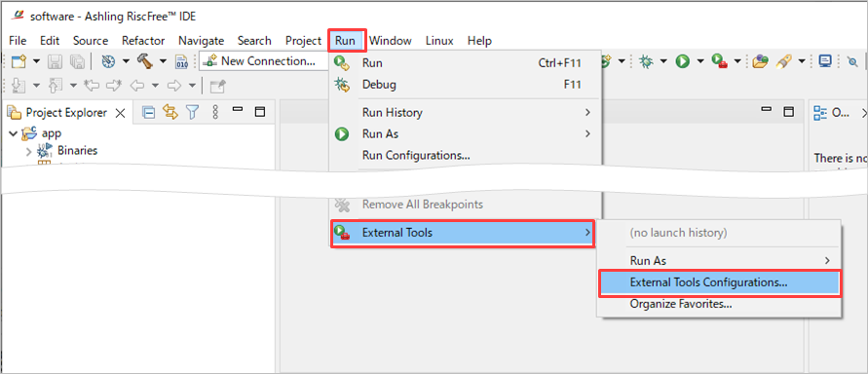Click the External Tools toolbox toolbar icon
Viewport: 868px width, 374px height.
pos(719,61)
